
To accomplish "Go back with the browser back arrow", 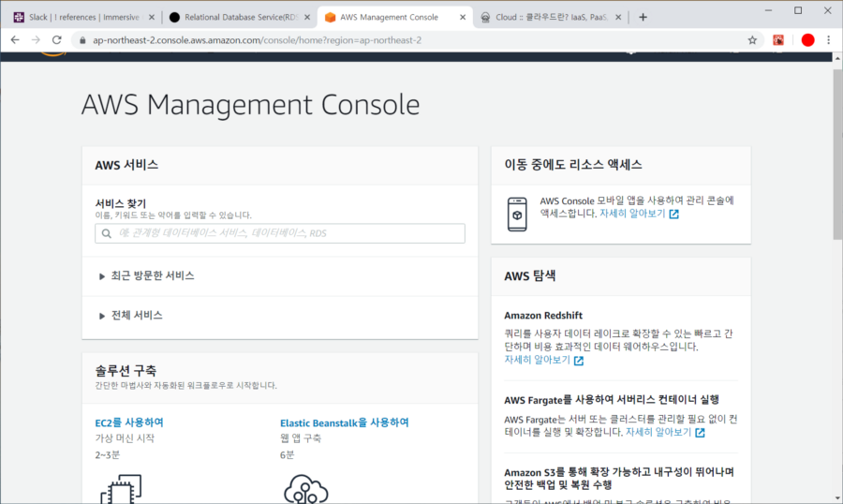I will pos(15,39).
